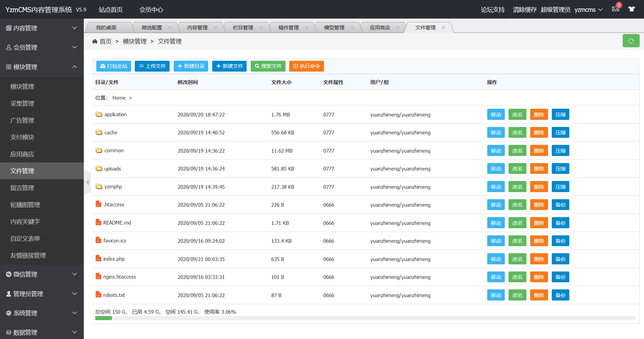Viewport: 644px width, 339px height.
Task: Open the application folder icon
Action: 99,114
